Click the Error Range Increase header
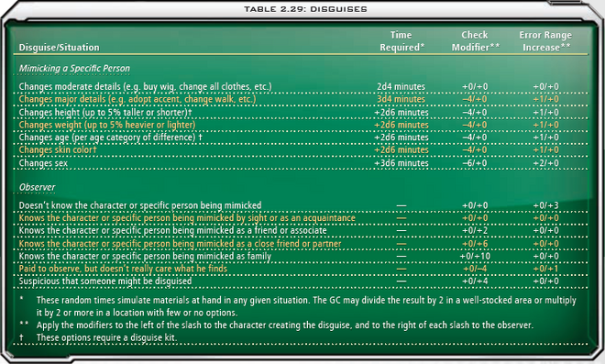 pyautogui.click(x=545, y=41)
